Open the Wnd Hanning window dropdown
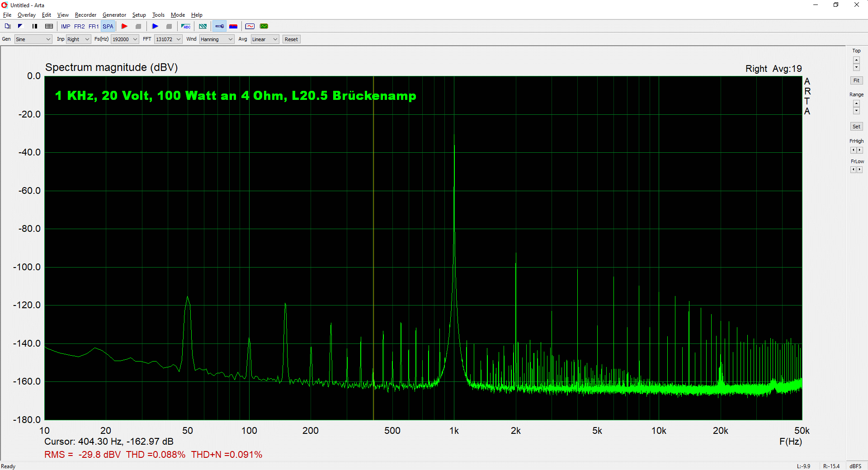The height and width of the screenshot is (470, 868). click(x=217, y=39)
